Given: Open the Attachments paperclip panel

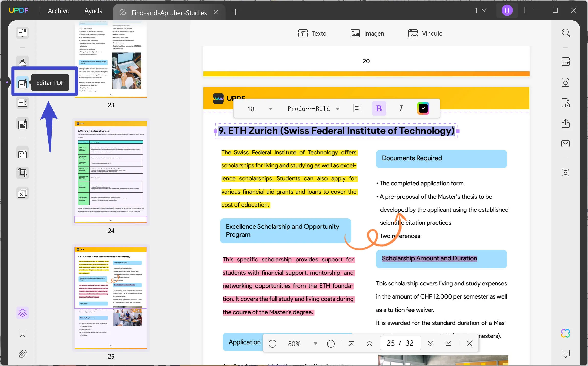Looking at the screenshot, I should (23, 354).
